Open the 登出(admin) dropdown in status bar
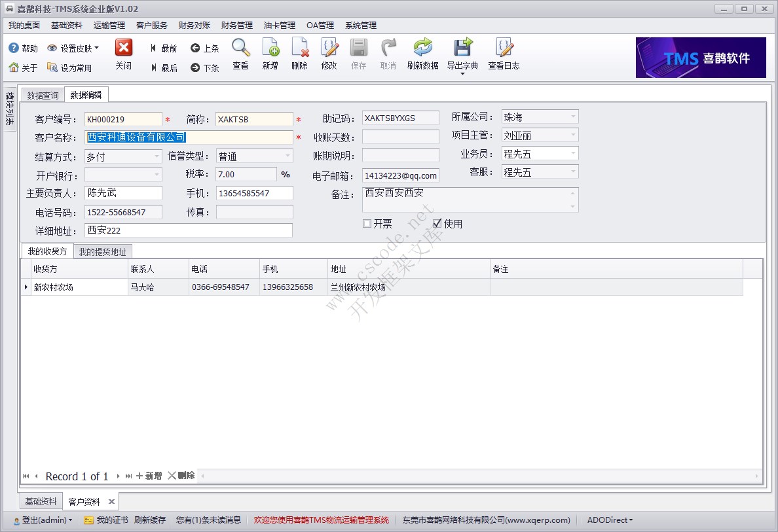The image size is (778, 532). (43, 520)
